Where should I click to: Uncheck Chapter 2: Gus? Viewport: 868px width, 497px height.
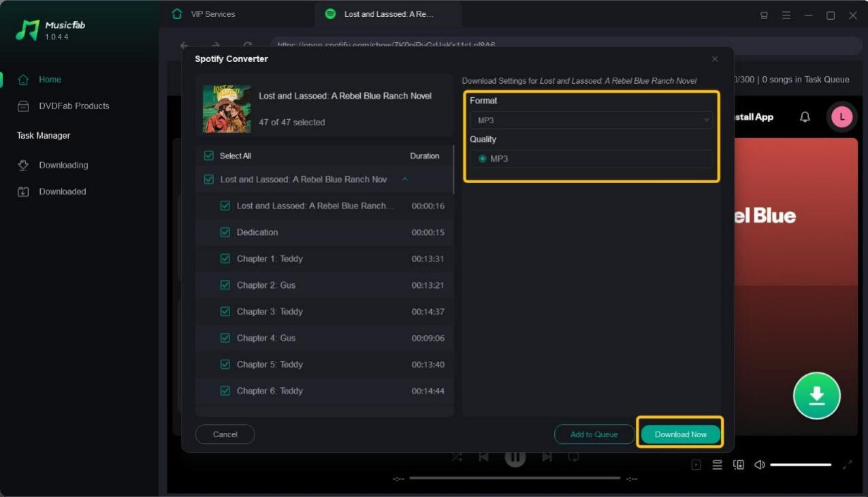225,285
